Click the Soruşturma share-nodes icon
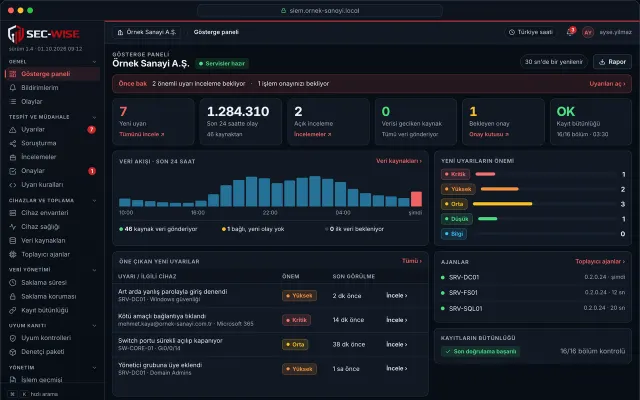 pos(13,143)
